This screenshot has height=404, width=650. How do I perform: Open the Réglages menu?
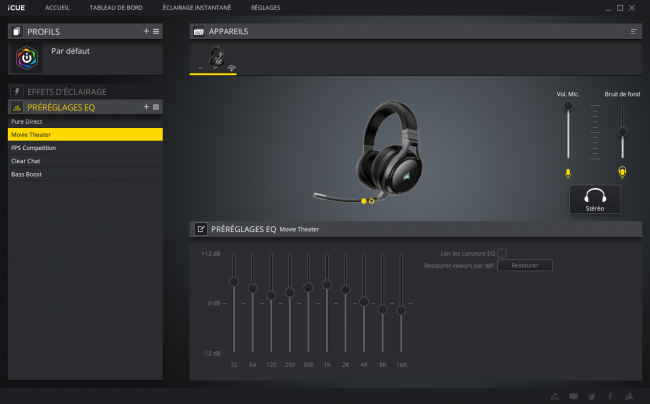265,7
